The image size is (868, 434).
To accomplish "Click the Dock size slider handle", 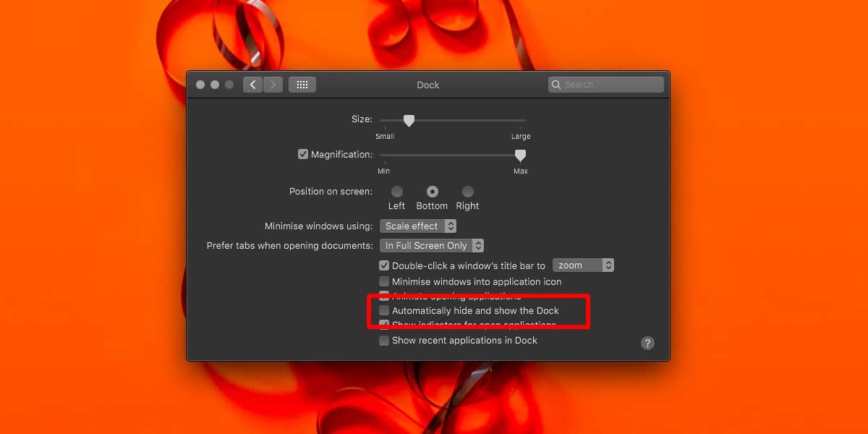I will click(409, 121).
